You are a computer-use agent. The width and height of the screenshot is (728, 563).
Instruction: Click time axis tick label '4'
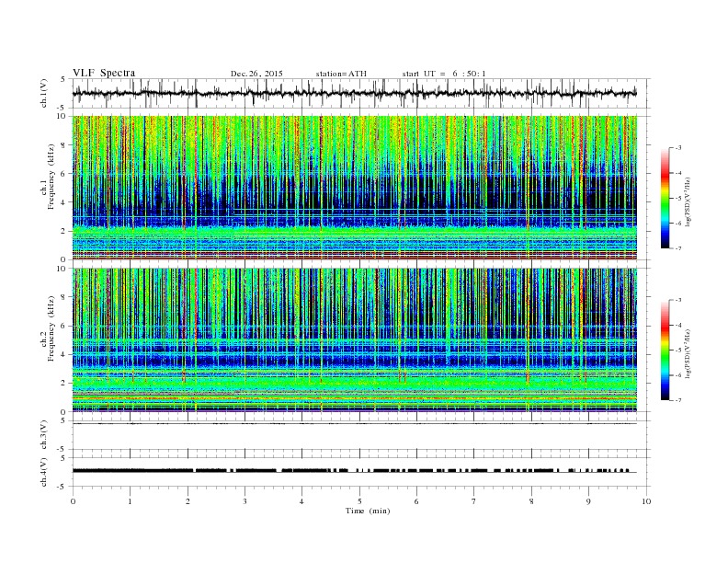click(301, 501)
